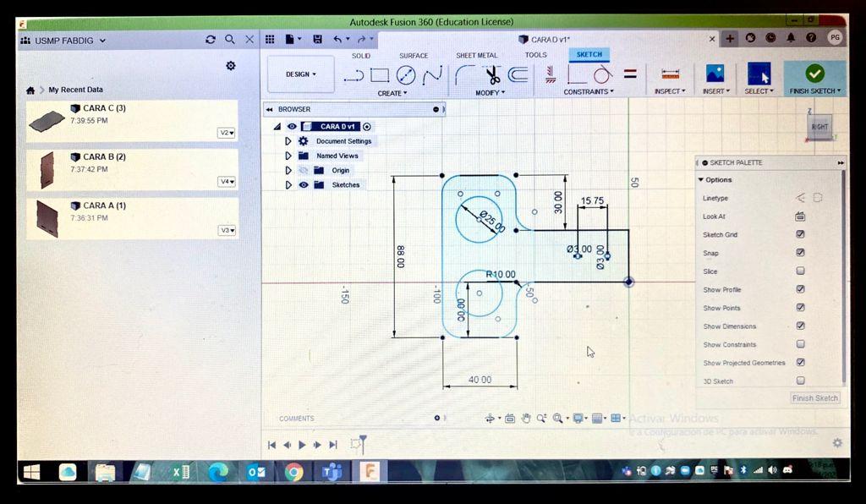Open the MODIFY dropdown menu

(x=490, y=93)
